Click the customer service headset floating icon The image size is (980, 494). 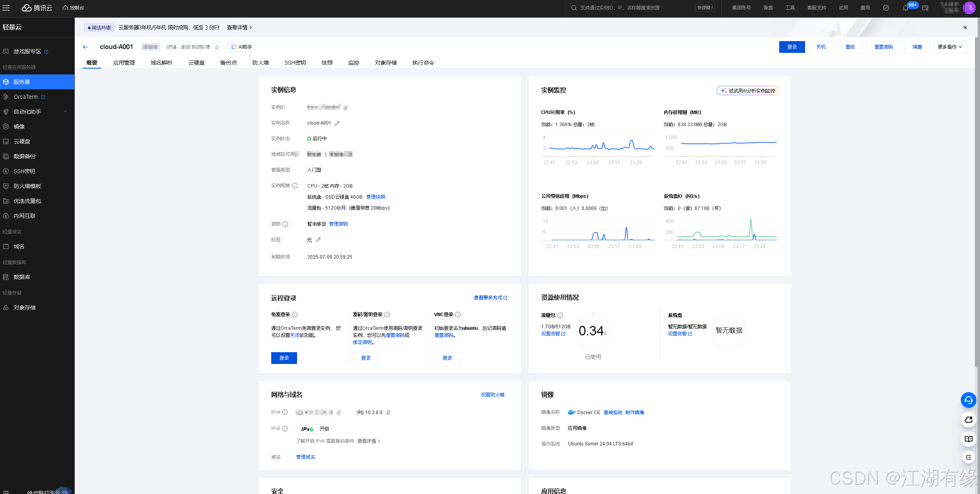point(968,400)
